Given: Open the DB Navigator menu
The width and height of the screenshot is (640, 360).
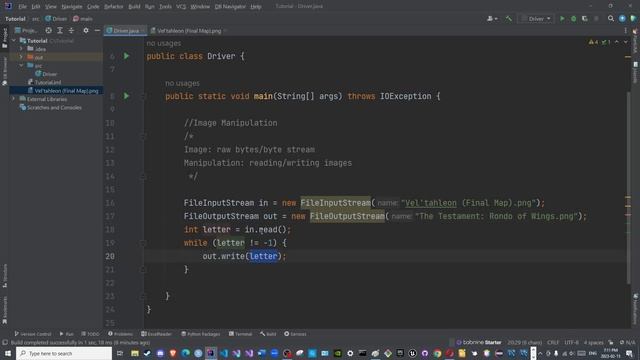Looking at the screenshot, I should coord(230,7).
